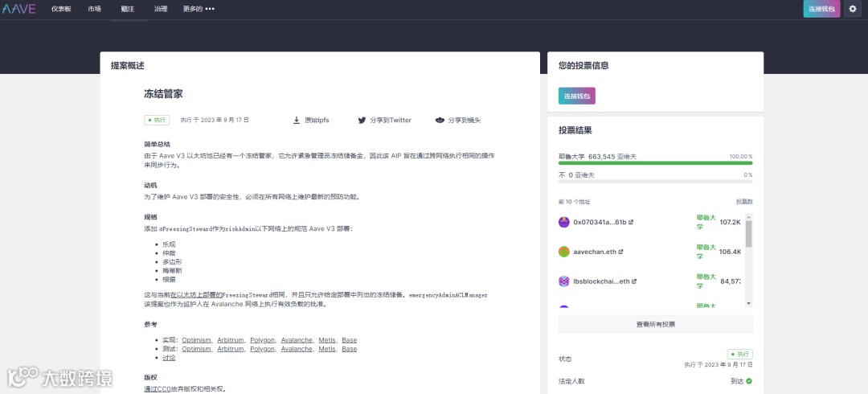The height and width of the screenshot is (394, 868).
Task: Select the 治理 nav item
Action: (161, 9)
